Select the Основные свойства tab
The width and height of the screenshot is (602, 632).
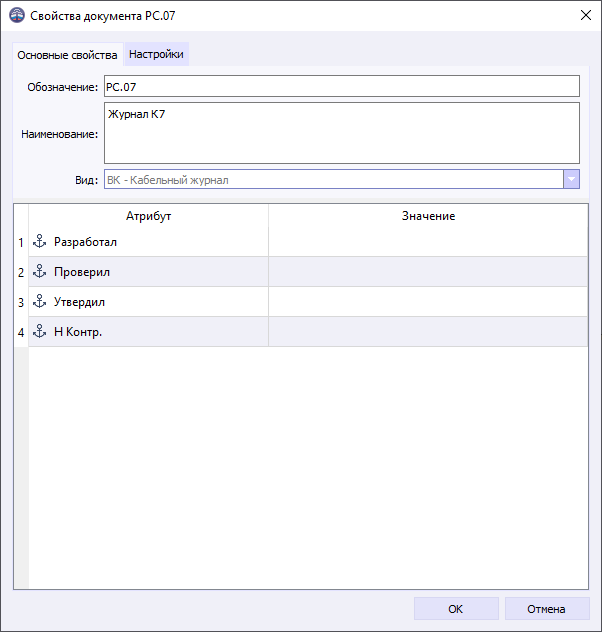(x=67, y=55)
